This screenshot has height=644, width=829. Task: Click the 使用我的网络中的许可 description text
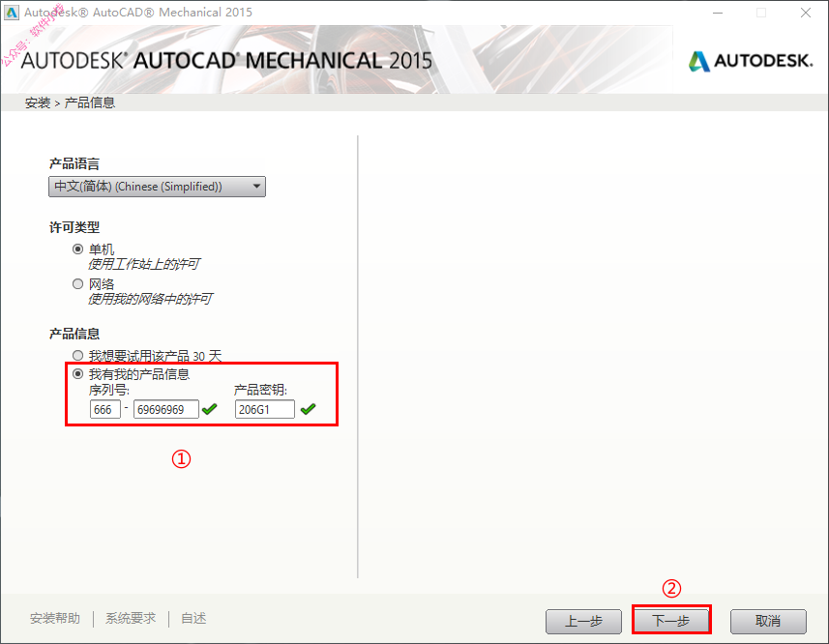[150, 299]
